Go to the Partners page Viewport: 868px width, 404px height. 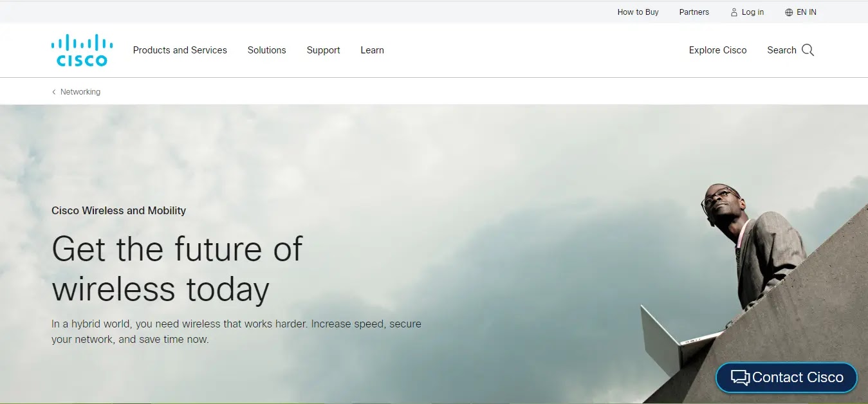(694, 12)
